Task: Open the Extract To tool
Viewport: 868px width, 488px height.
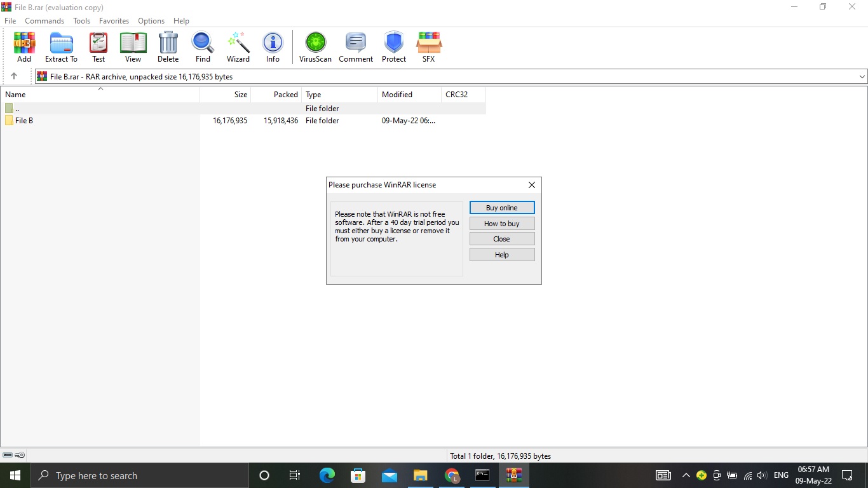Action: 61,46
